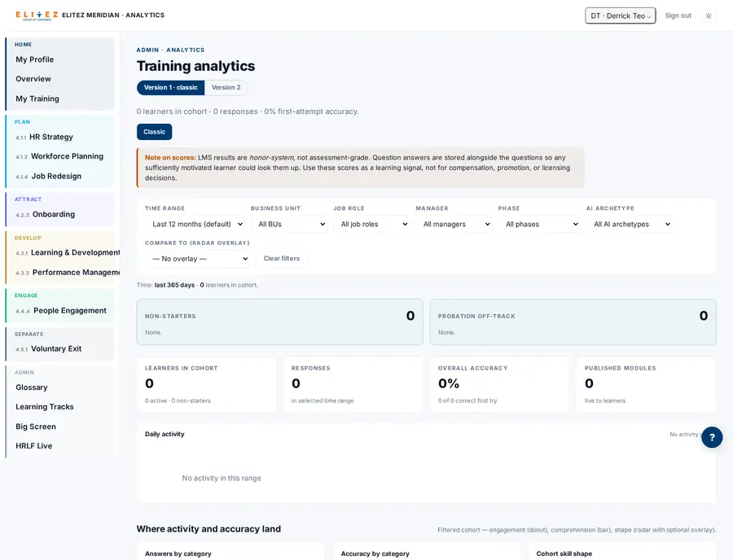The width and height of the screenshot is (733, 560).
Task: Click the Learners in Cohort stat card
Action: pyautogui.click(x=206, y=384)
